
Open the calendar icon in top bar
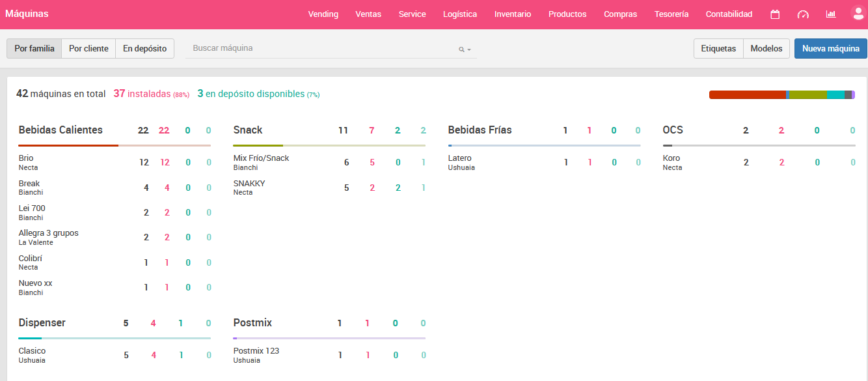775,14
